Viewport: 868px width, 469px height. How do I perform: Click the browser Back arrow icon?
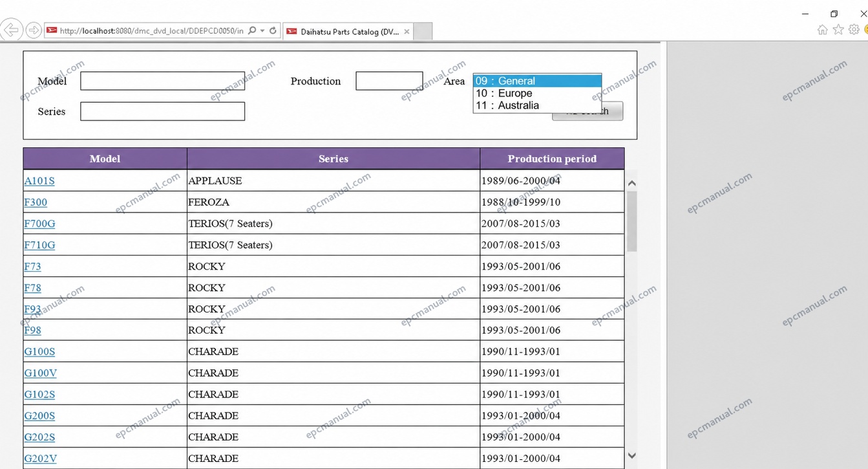[11, 30]
